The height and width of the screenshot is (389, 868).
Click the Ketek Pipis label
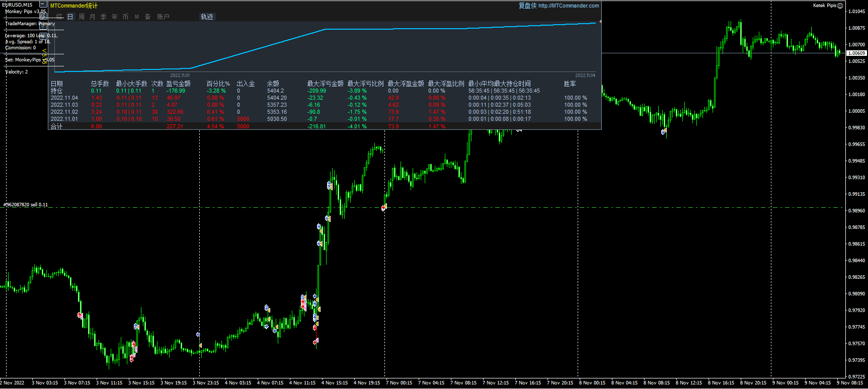(825, 6)
